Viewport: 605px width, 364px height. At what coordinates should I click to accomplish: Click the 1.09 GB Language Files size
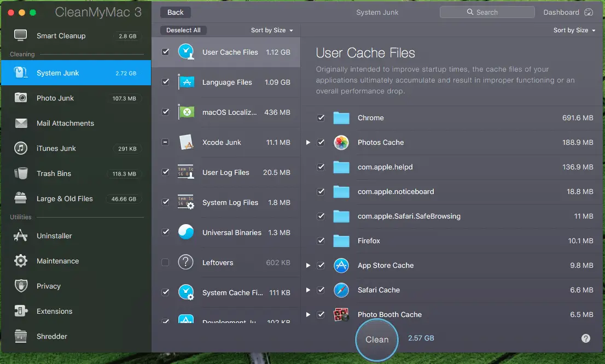(277, 82)
